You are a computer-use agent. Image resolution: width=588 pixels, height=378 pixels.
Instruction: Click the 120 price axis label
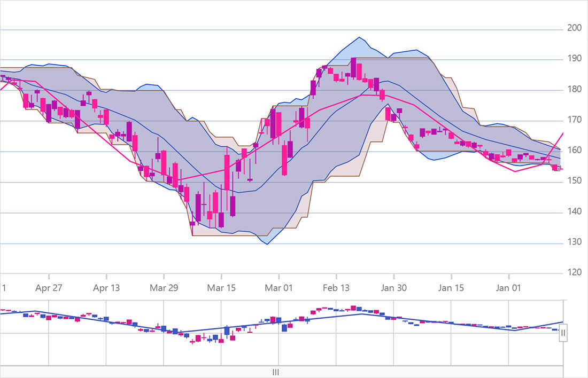[x=574, y=273]
